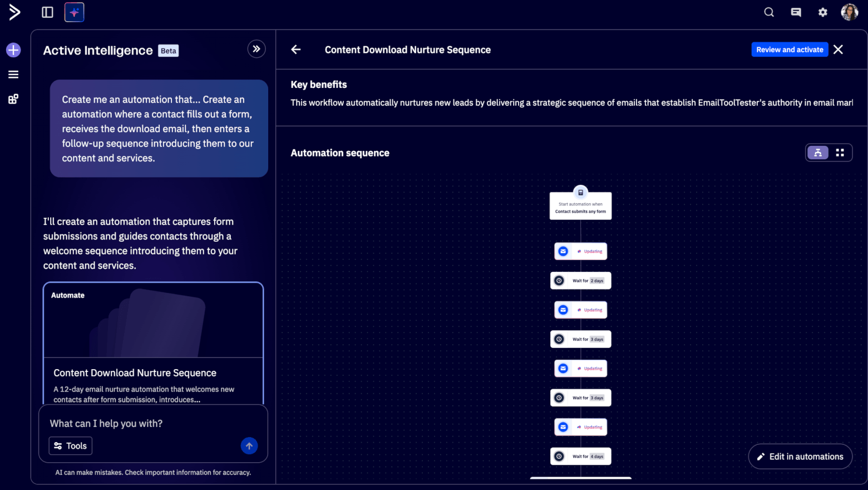Click the blue send arrow in chat
868x490 pixels.
tap(249, 445)
